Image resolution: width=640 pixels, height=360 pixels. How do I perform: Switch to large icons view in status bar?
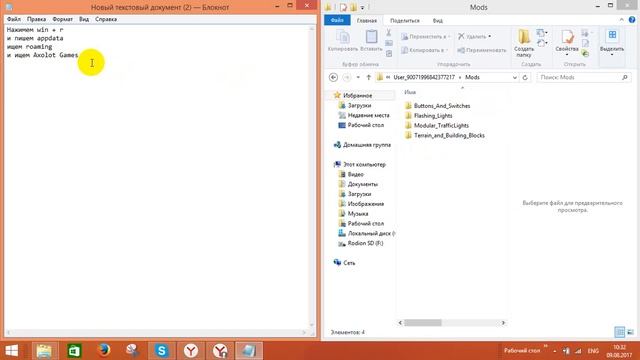tap(631, 332)
